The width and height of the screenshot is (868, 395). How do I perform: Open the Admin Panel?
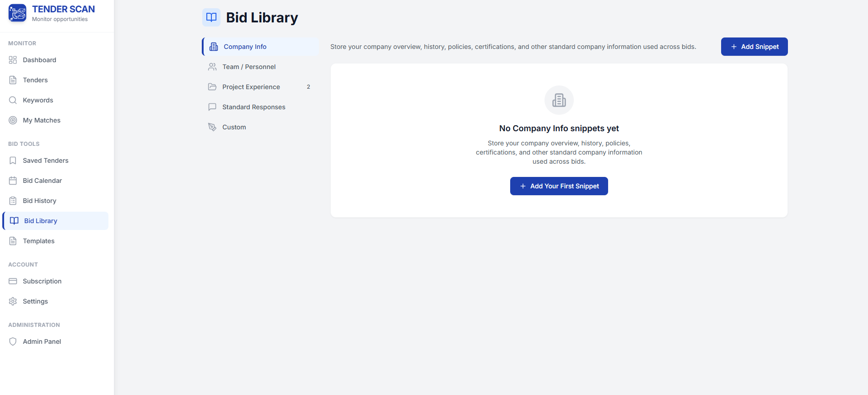click(x=55, y=342)
